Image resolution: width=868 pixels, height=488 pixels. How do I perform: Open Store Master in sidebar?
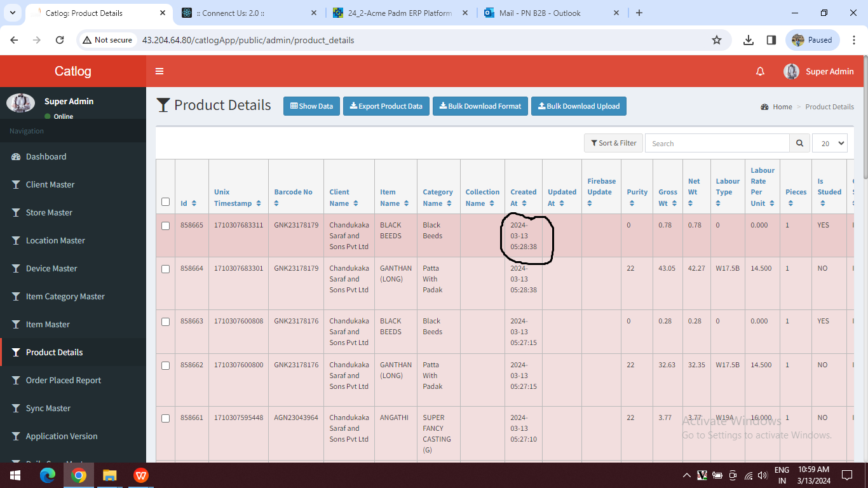(x=73, y=212)
